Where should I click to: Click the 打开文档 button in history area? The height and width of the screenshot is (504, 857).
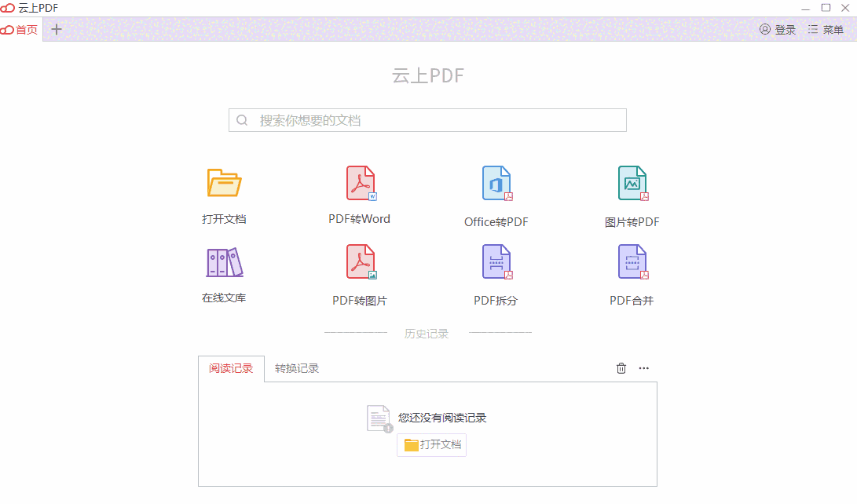pyautogui.click(x=430, y=444)
